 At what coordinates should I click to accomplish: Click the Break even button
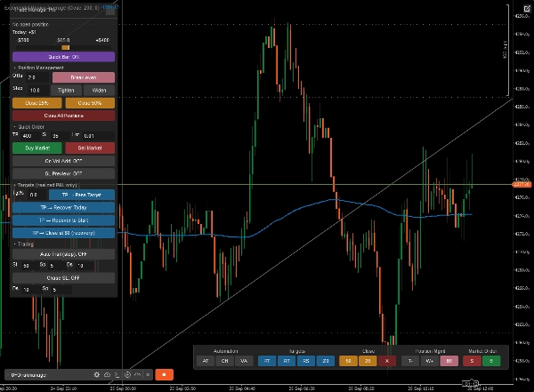point(84,77)
